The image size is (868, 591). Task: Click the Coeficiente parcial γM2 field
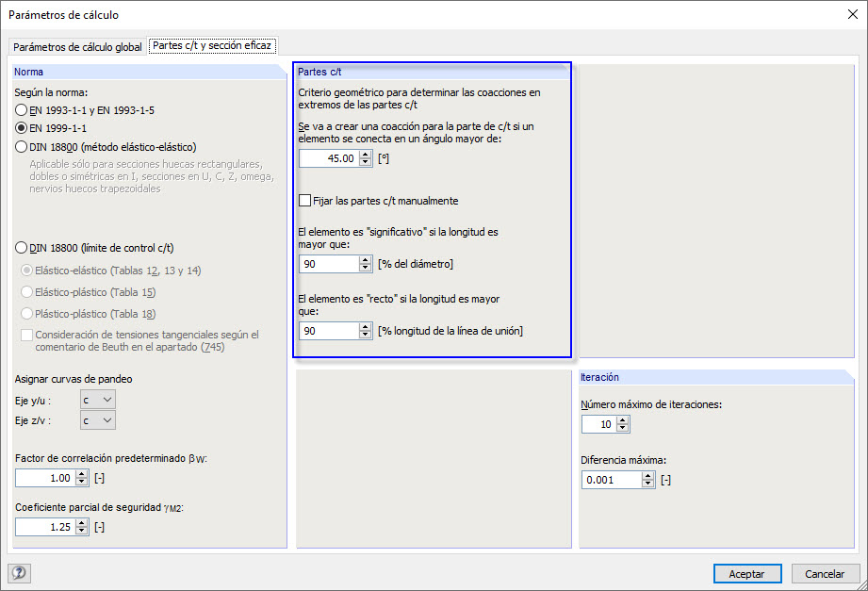[x=45, y=527]
